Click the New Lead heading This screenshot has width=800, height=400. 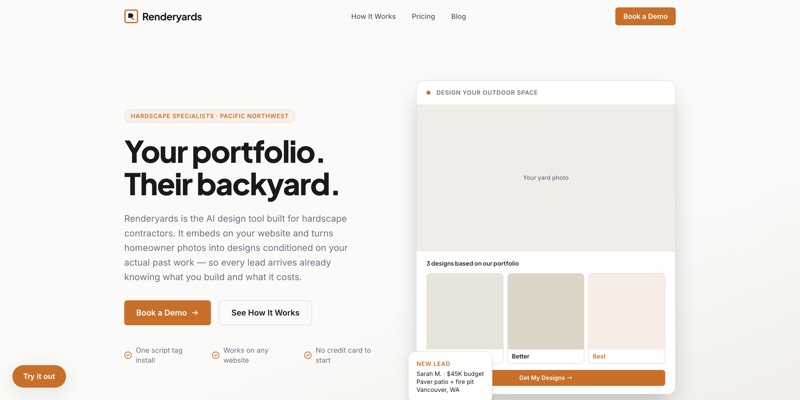(433, 364)
